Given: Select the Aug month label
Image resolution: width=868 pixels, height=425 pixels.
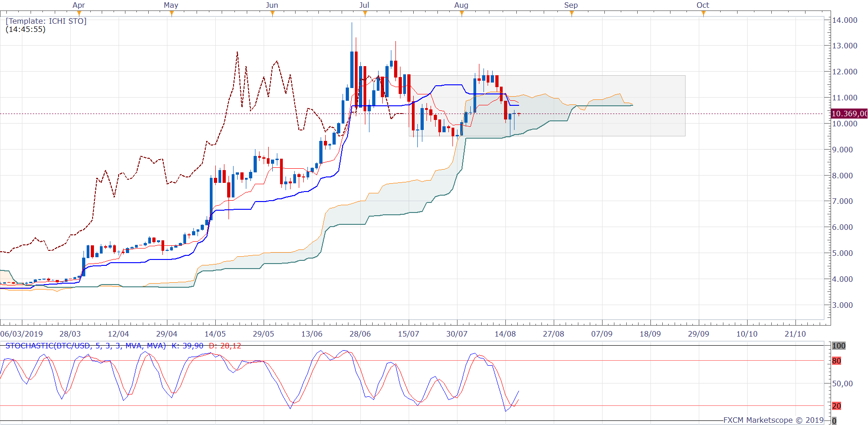Looking at the screenshot, I should [461, 5].
